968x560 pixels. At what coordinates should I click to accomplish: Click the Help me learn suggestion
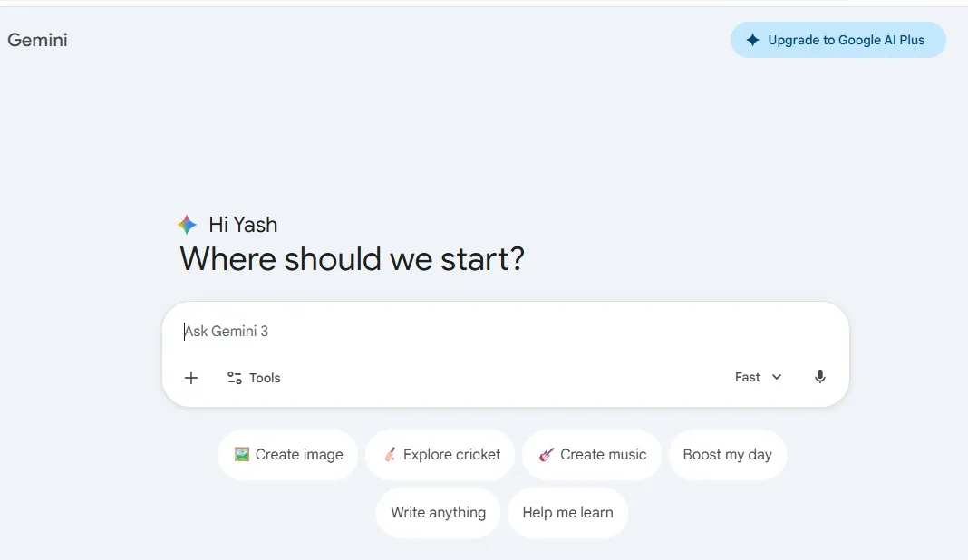coord(567,512)
